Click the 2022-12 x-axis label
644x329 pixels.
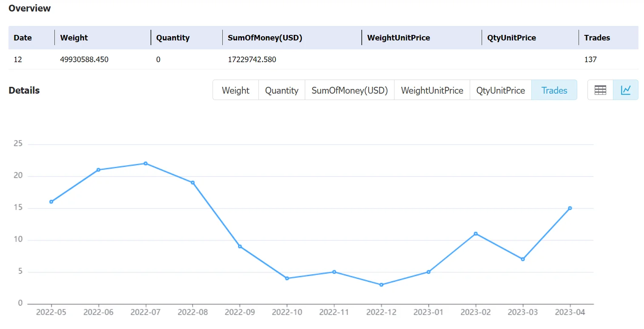(381, 312)
